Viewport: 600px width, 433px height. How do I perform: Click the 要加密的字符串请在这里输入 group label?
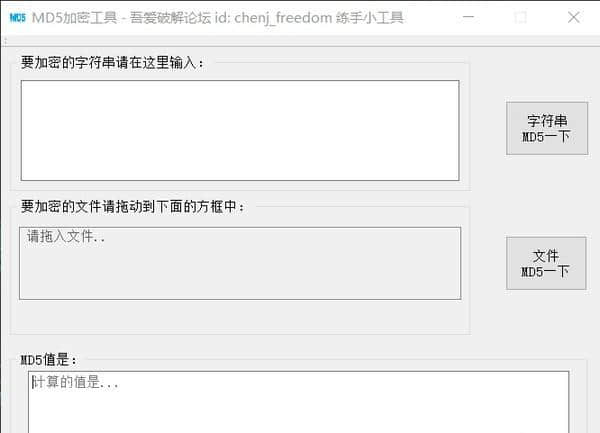tap(112, 63)
